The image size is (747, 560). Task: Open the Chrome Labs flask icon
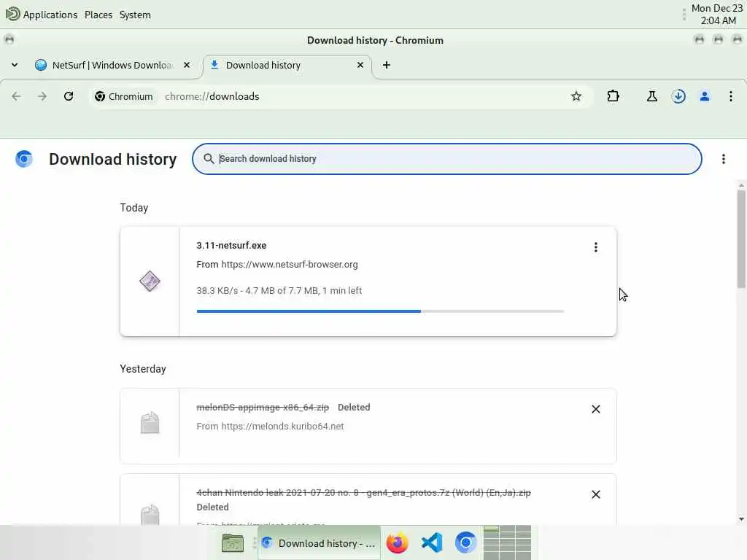click(651, 97)
